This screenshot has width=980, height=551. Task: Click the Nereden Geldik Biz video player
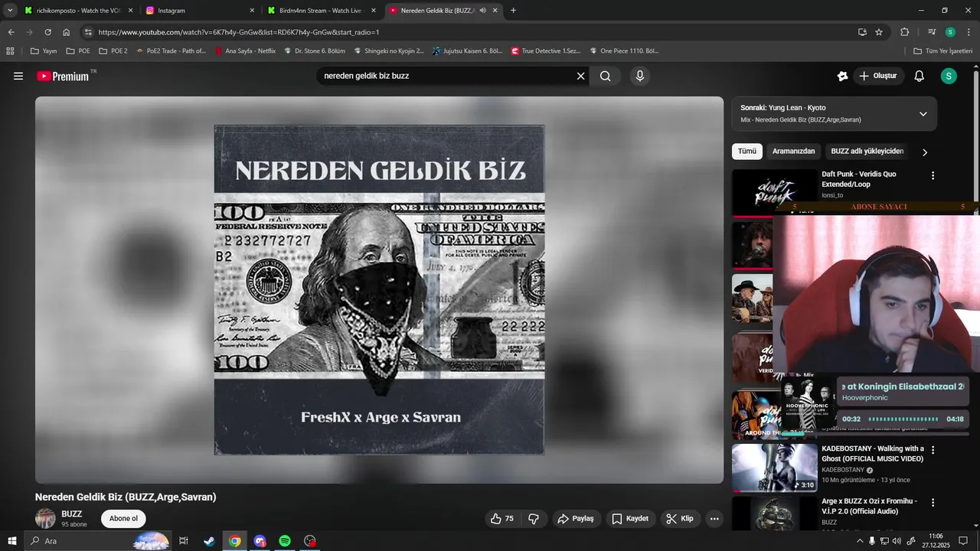(x=379, y=290)
